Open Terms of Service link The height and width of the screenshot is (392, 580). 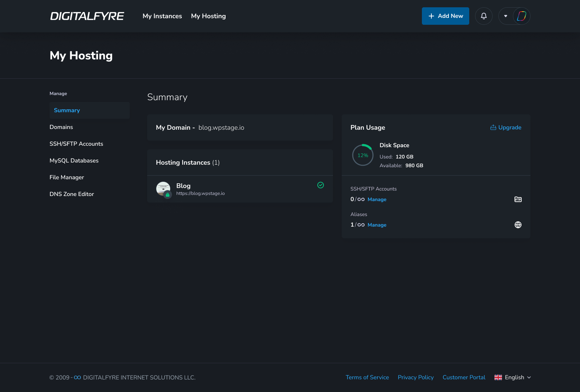click(x=367, y=377)
